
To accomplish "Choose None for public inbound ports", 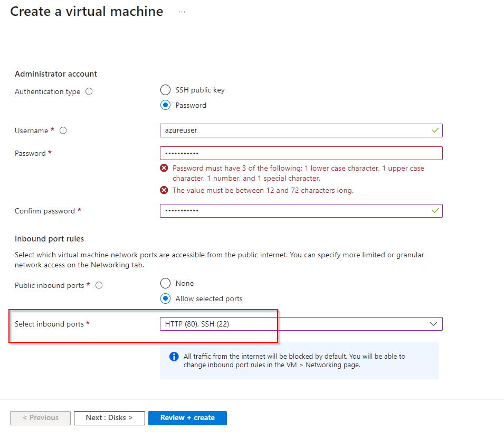I will tap(166, 283).
